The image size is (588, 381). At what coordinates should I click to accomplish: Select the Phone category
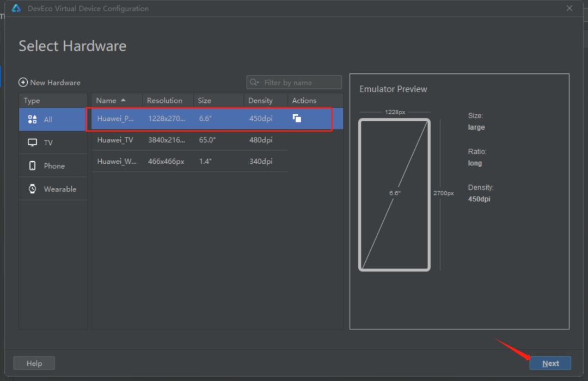click(53, 166)
